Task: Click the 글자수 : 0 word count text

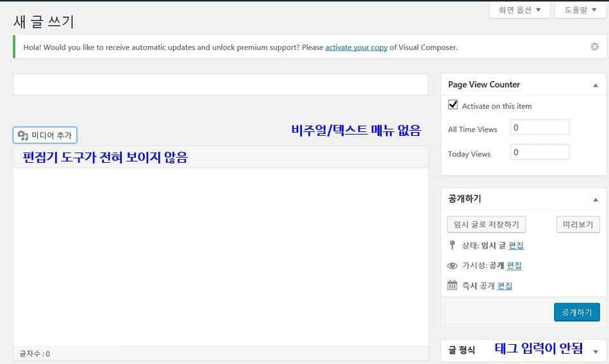Action: [35, 354]
